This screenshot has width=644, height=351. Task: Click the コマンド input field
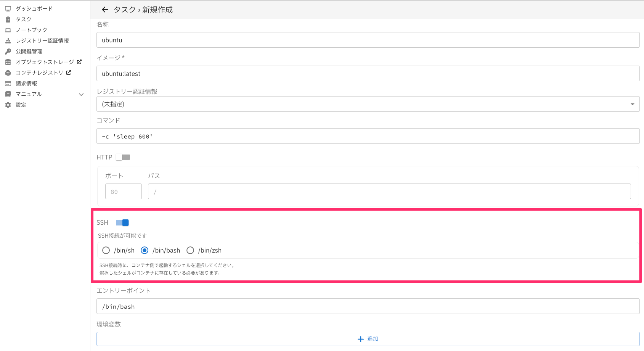pos(368,136)
